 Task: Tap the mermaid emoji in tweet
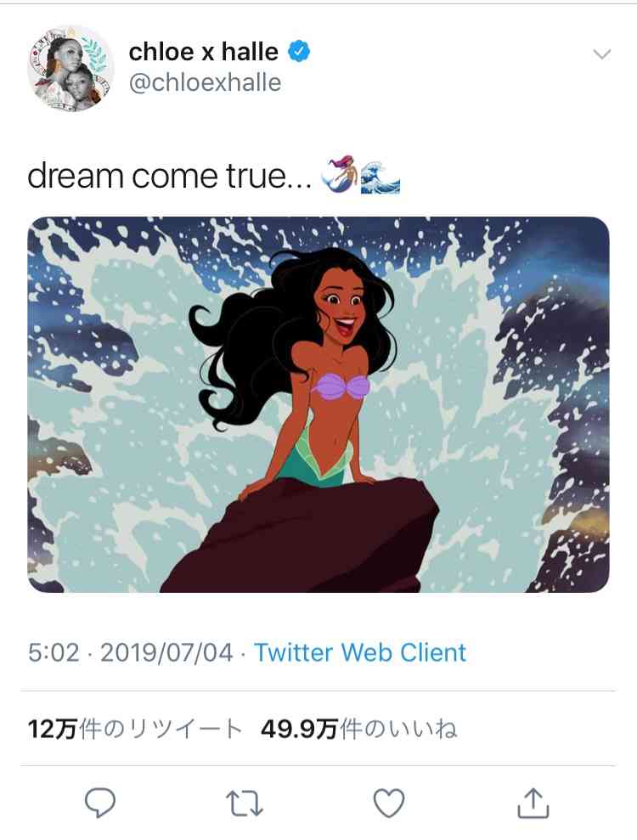coord(340,173)
